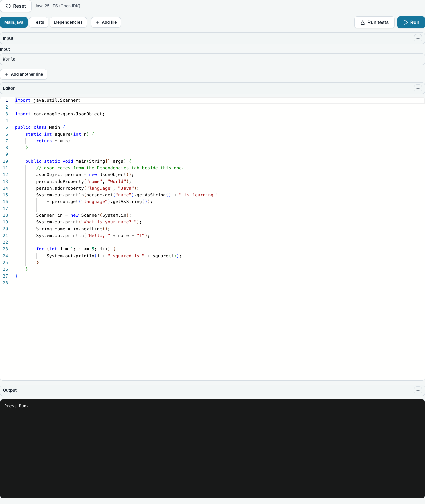Click addProperty "name", "World" line
The width and height of the screenshot is (425, 504).
[x=84, y=182]
